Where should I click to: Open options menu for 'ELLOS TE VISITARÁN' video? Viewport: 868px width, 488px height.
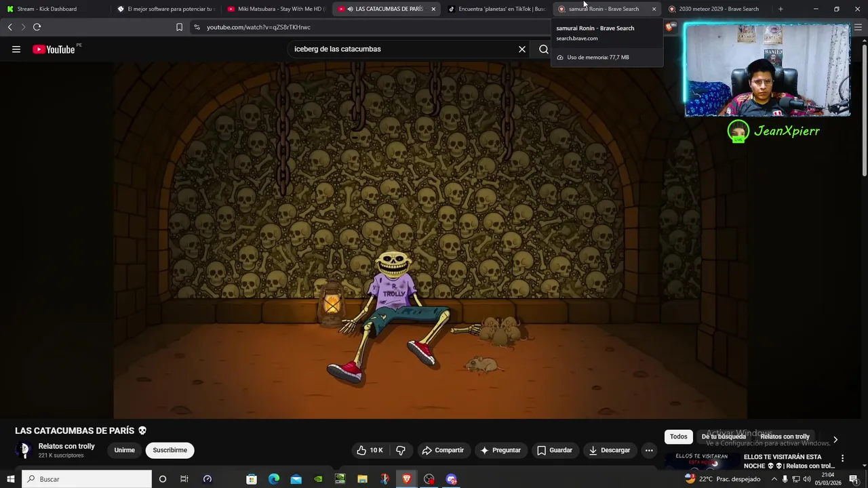tap(842, 458)
